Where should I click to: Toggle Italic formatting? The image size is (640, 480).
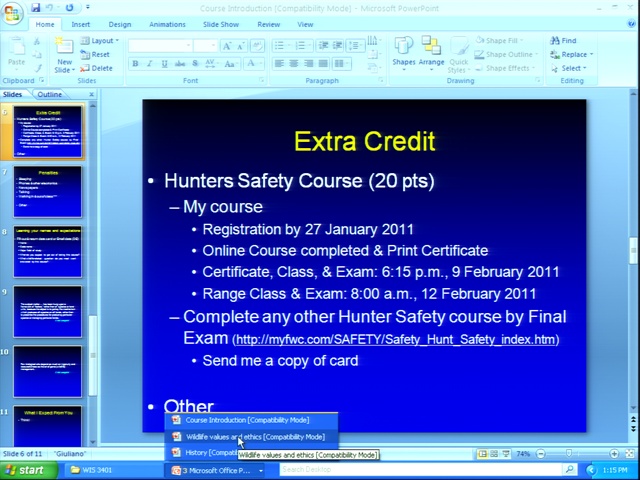coord(150,64)
